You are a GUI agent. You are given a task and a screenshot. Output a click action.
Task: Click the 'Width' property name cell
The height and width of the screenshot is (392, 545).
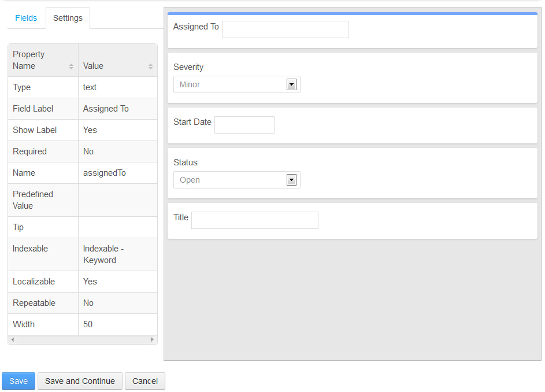(x=43, y=324)
